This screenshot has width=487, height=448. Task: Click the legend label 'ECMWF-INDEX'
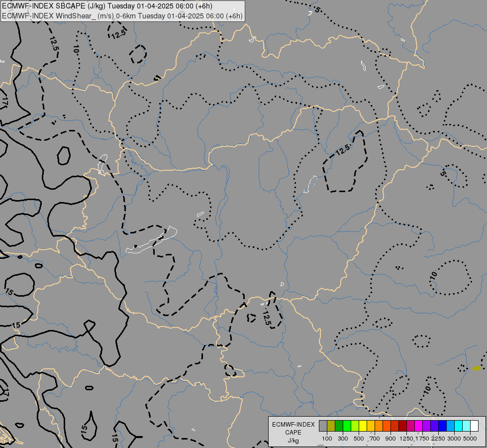(x=293, y=425)
